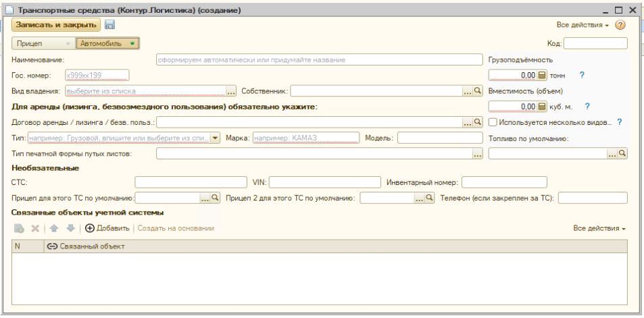Enable Используется несколько видов checkbox

[x=493, y=122]
